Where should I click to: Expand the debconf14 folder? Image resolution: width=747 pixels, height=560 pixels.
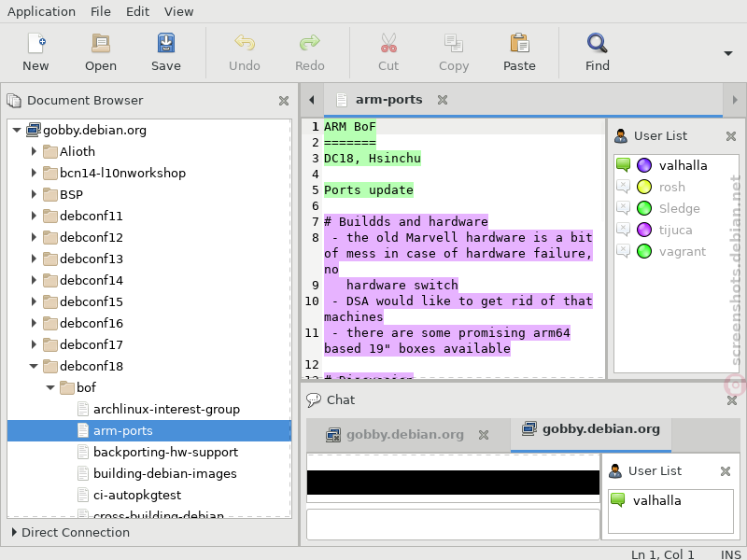pyautogui.click(x=34, y=280)
